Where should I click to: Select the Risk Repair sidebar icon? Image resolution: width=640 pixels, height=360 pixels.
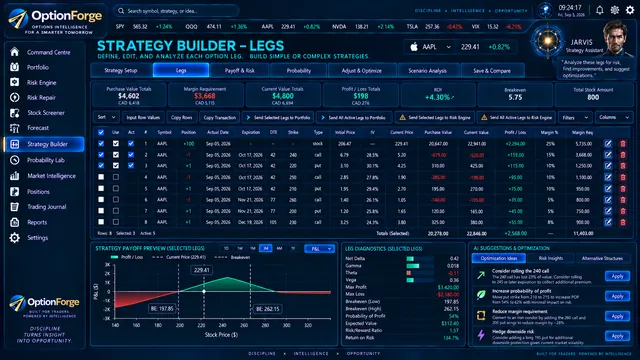point(15,97)
